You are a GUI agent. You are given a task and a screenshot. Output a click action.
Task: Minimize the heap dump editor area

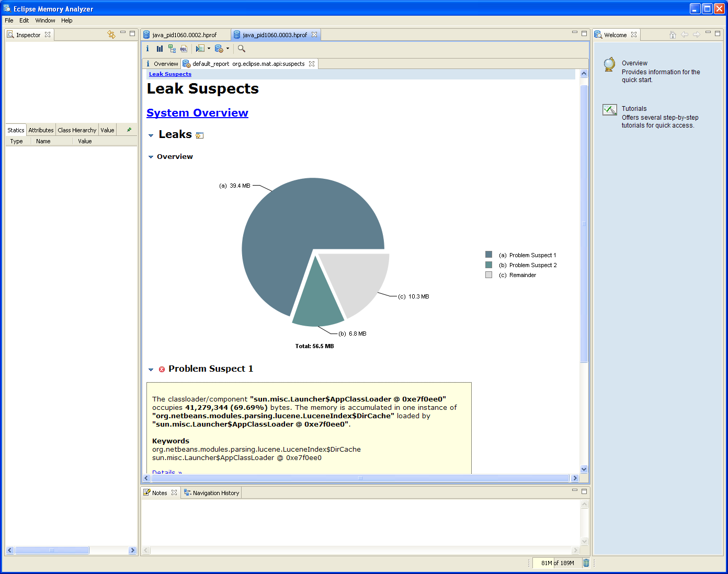[x=575, y=32]
